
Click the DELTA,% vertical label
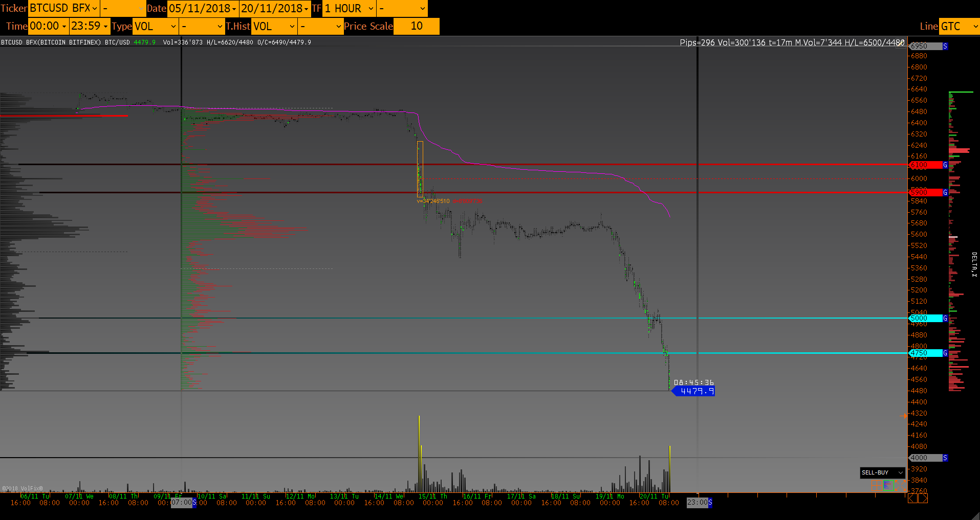click(974, 264)
